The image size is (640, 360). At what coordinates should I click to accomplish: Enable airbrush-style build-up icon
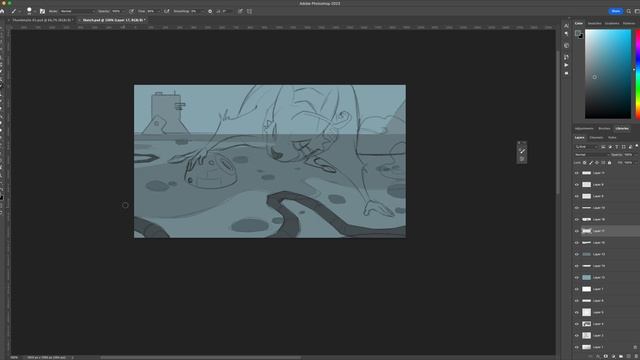tap(167, 11)
